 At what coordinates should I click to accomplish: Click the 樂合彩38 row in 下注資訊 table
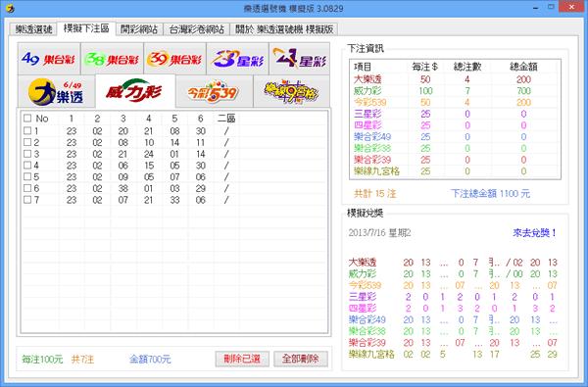click(455, 148)
